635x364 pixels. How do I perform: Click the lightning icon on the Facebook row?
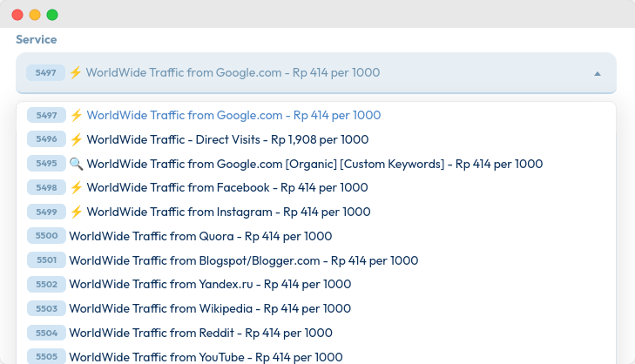(x=76, y=187)
